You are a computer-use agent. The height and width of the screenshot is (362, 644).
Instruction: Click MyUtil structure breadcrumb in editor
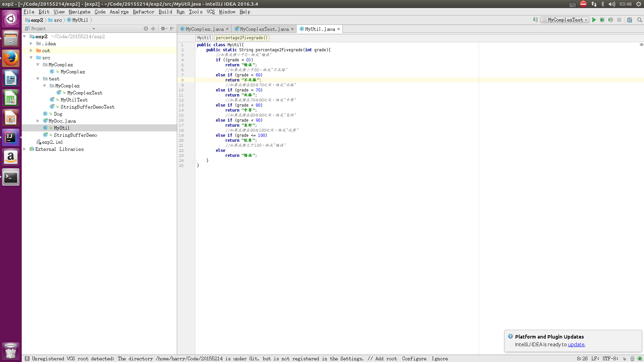[204, 38]
